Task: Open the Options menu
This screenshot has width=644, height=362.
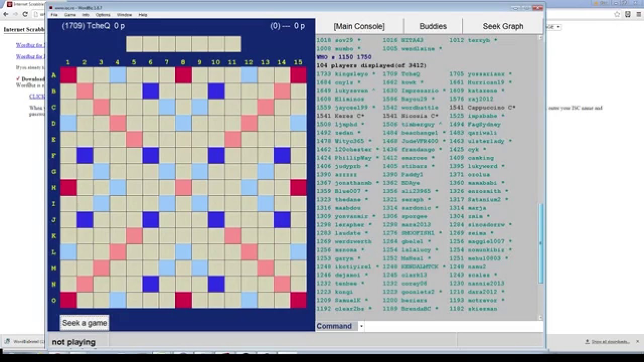Action: click(x=103, y=15)
